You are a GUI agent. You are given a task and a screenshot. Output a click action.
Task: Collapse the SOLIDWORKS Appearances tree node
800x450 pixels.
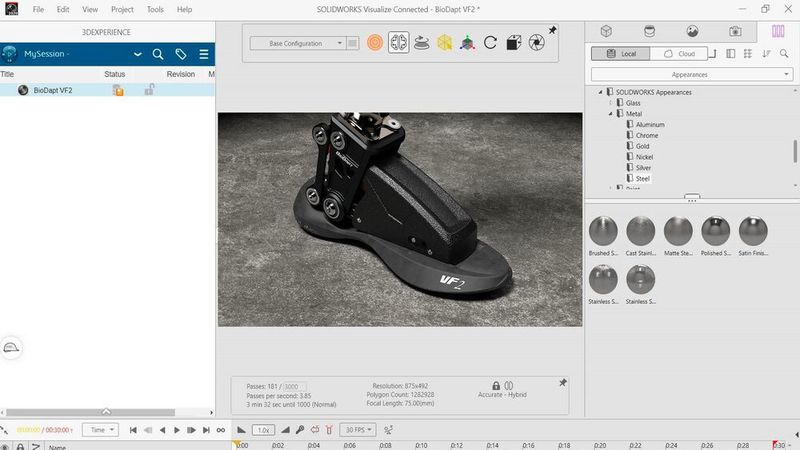pyautogui.click(x=601, y=92)
